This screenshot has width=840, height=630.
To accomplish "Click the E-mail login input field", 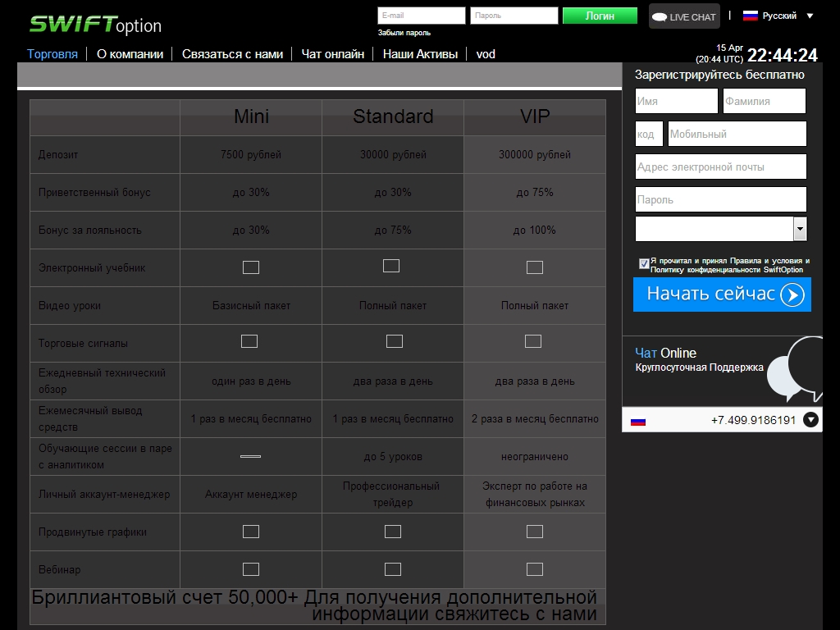I will 421,16.
